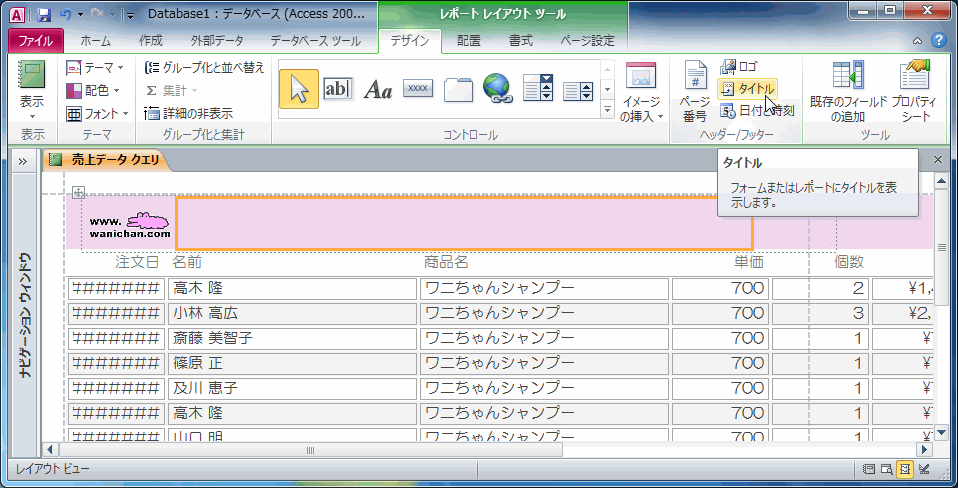Image resolution: width=958 pixels, height=488 pixels.
Task: Click the vertical scrollbar down arrow
Action: click(x=941, y=434)
